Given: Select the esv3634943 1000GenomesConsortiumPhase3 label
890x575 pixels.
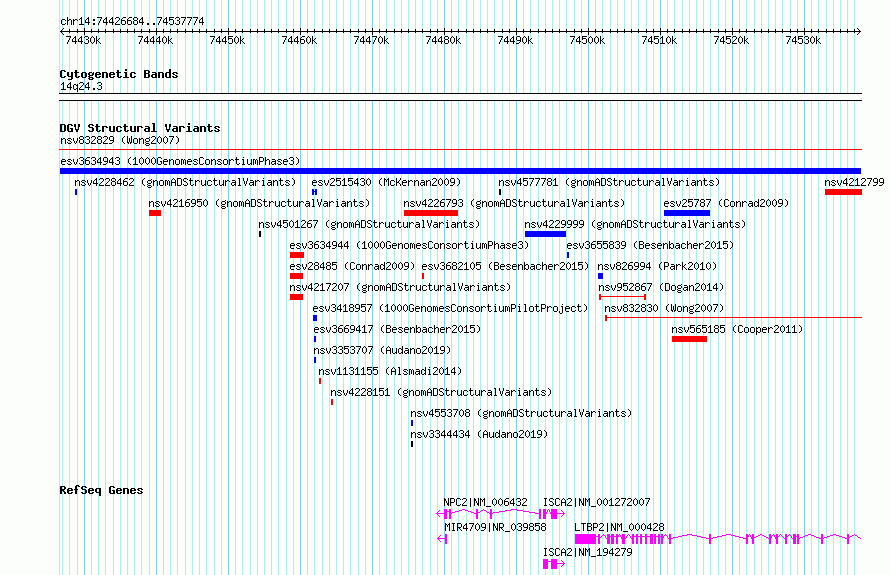Looking at the screenshot, I should tap(180, 161).
